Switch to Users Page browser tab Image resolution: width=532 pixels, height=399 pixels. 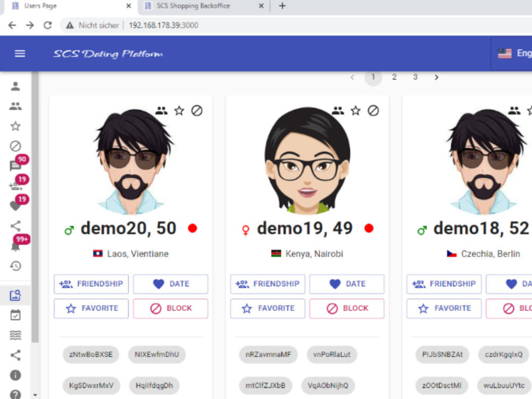(x=70, y=6)
